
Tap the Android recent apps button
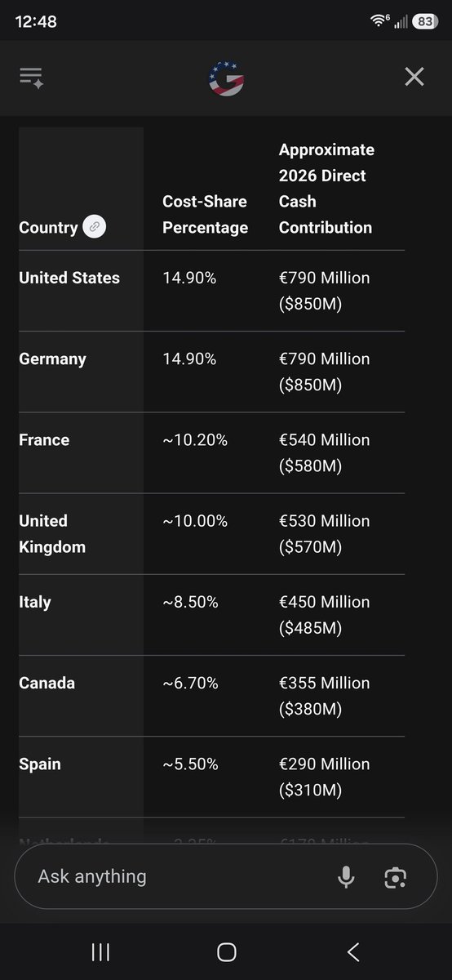click(x=101, y=951)
